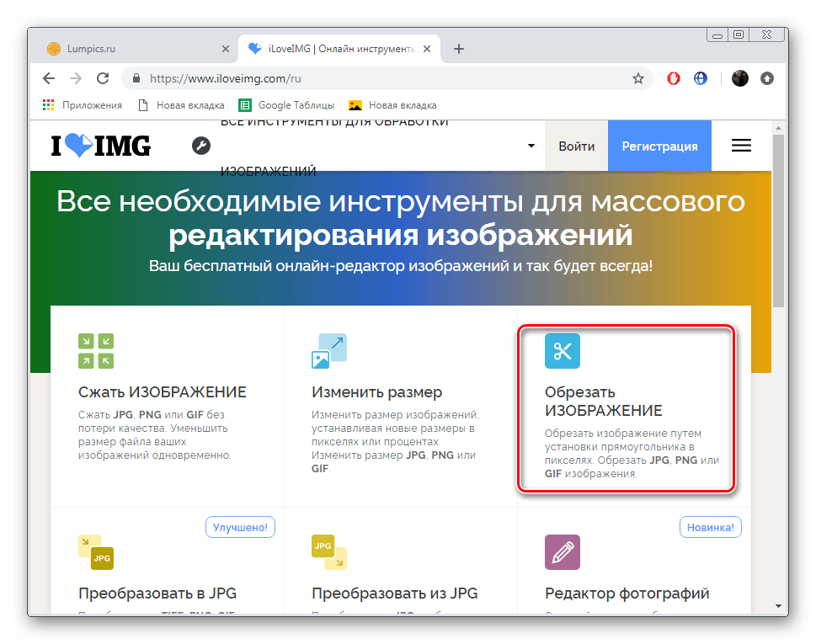Click the Войти login button

tap(576, 146)
